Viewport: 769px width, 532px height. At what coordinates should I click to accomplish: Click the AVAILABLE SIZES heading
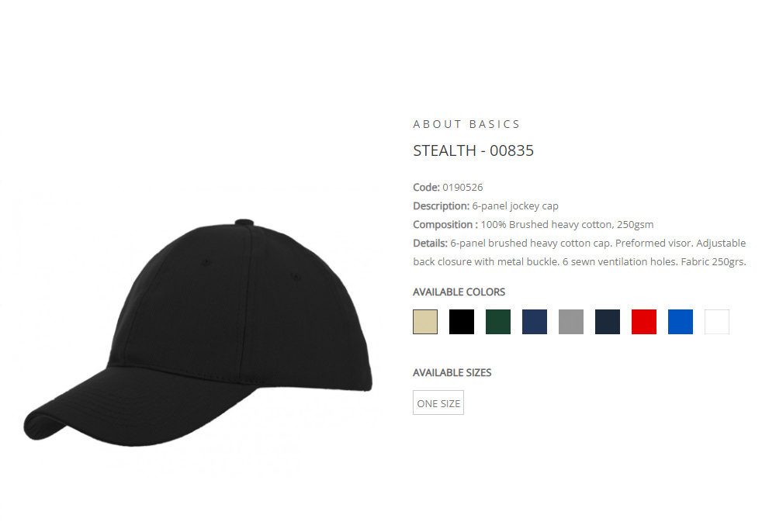click(452, 373)
